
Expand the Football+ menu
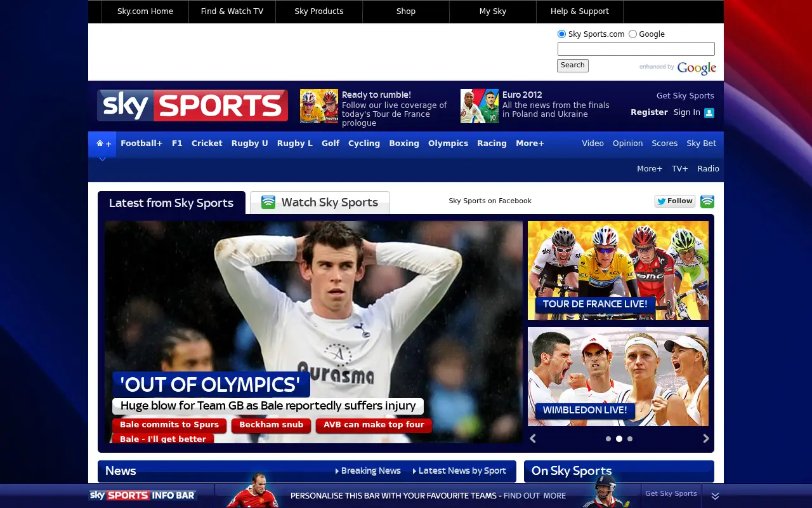click(141, 144)
